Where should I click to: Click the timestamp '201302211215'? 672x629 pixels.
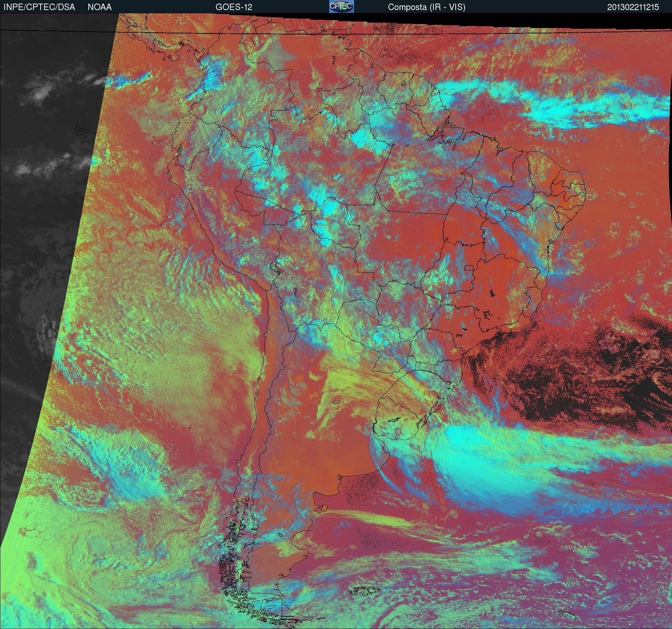(633, 7)
